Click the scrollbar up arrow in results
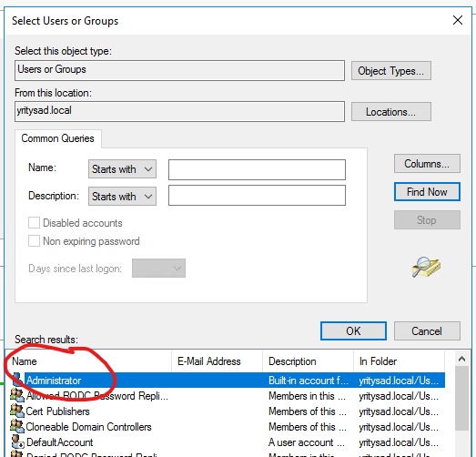 click(x=461, y=360)
